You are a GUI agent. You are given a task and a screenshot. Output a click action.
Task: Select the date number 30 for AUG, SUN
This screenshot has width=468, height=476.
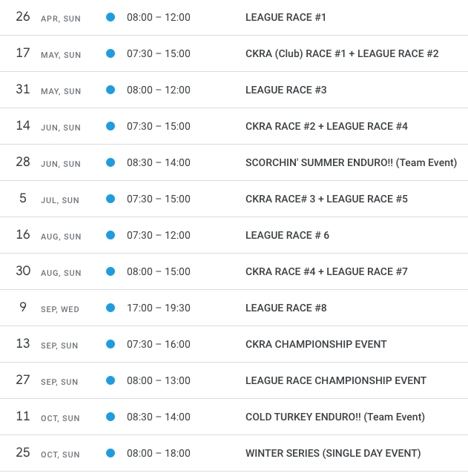click(x=23, y=271)
